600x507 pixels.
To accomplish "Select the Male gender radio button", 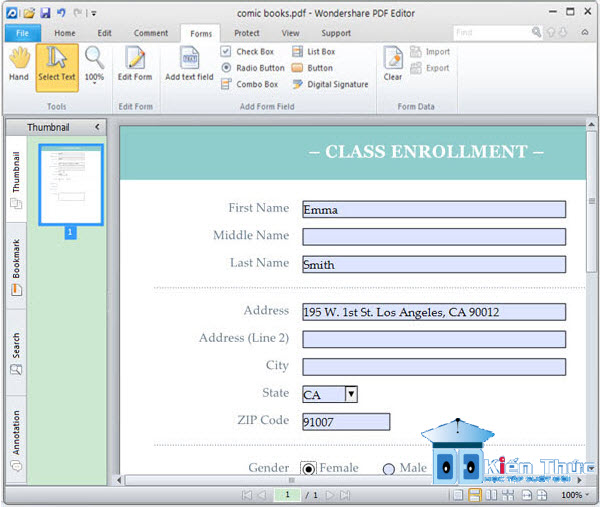I will coord(388,469).
